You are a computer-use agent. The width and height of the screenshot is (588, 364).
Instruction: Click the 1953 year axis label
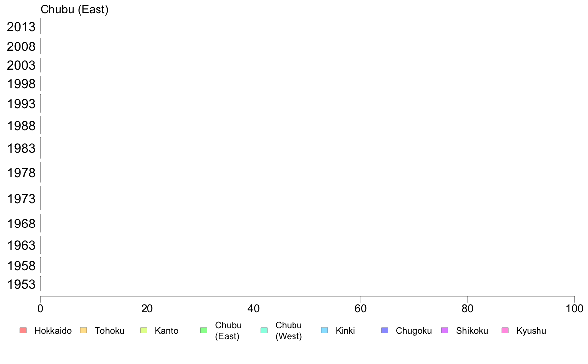click(21, 284)
